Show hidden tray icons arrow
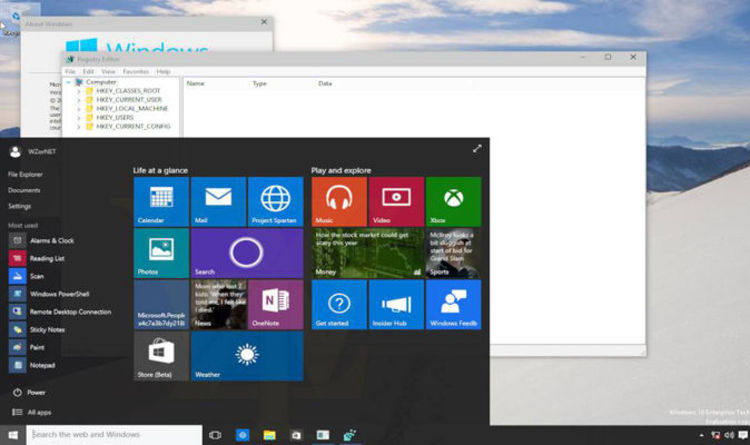The width and height of the screenshot is (750, 445). (701, 435)
